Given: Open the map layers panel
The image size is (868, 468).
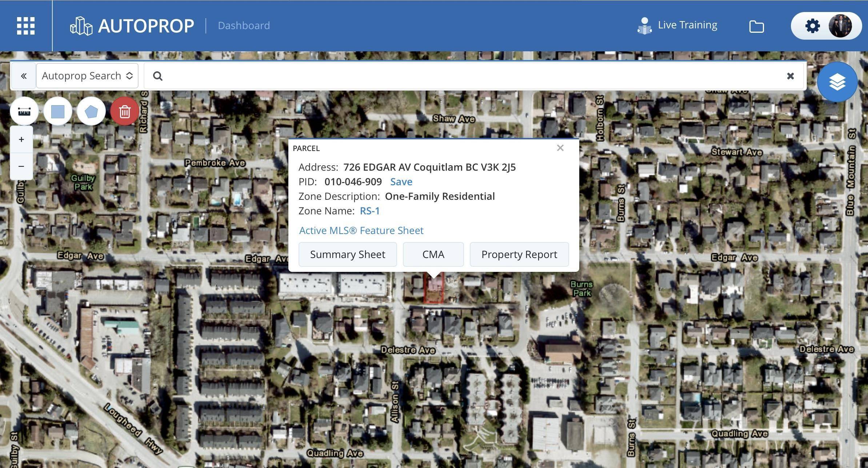Looking at the screenshot, I should point(837,82).
